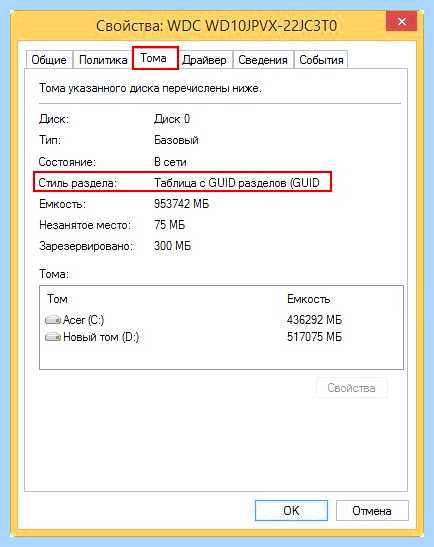The height and width of the screenshot is (547, 434).
Task: Click the 436292 МБ capacity value
Action: 314,320
